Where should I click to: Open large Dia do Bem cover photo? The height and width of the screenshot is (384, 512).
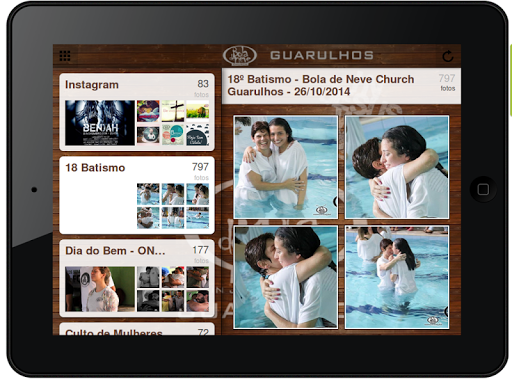tap(100, 289)
